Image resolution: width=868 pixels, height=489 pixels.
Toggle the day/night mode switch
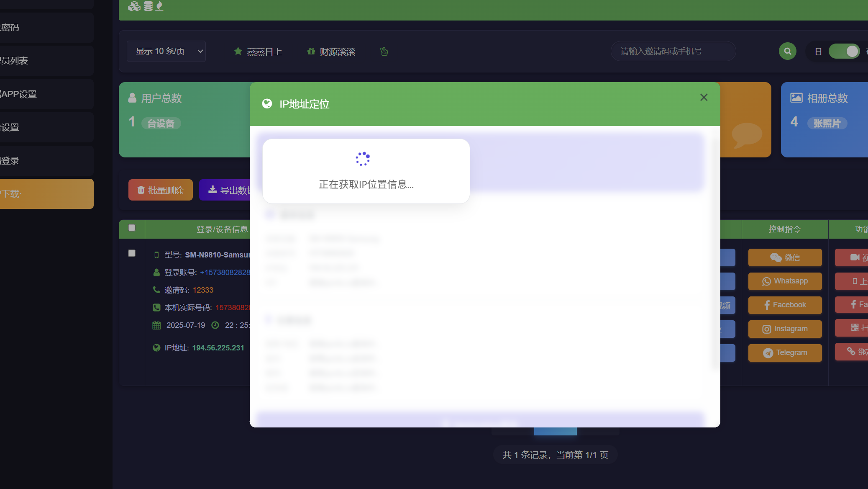(x=844, y=51)
